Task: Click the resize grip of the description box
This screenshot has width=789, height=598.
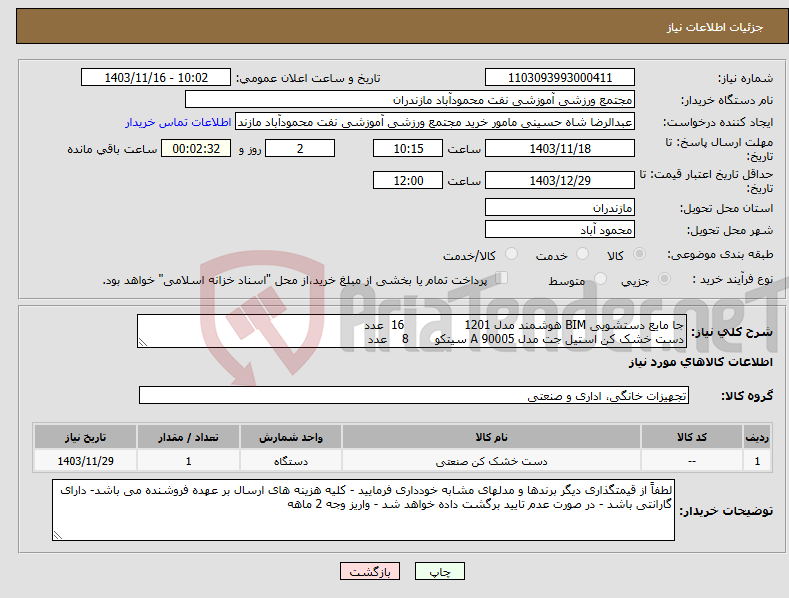Action: (x=143, y=342)
